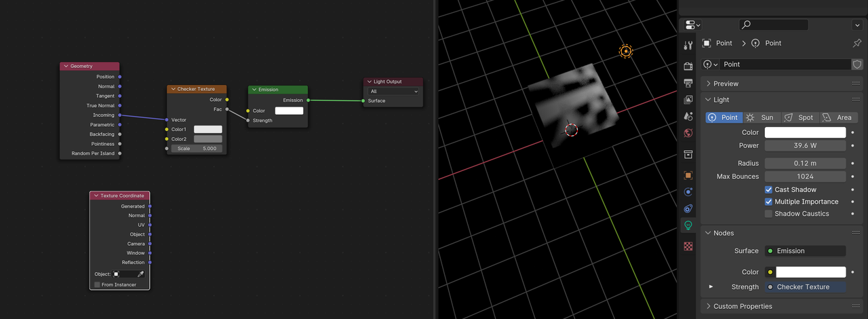The width and height of the screenshot is (868, 319).
Task: Select the Spot light type
Action: click(x=800, y=117)
